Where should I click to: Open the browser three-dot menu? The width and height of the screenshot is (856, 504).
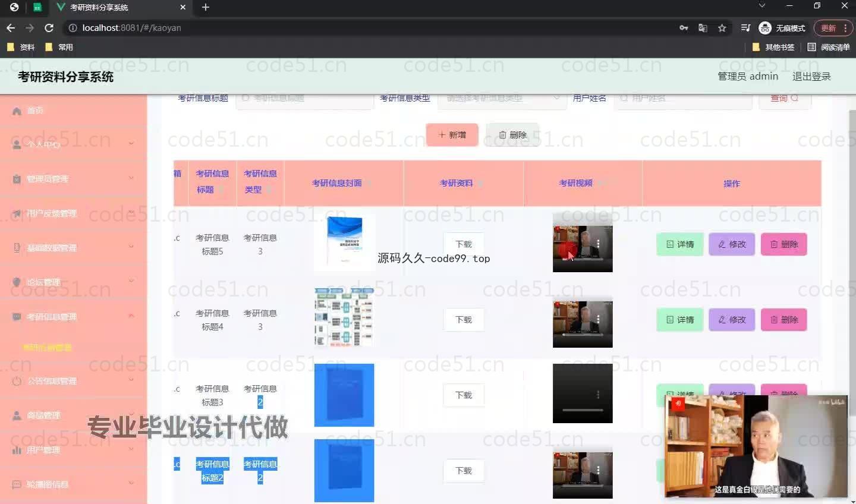point(845,28)
